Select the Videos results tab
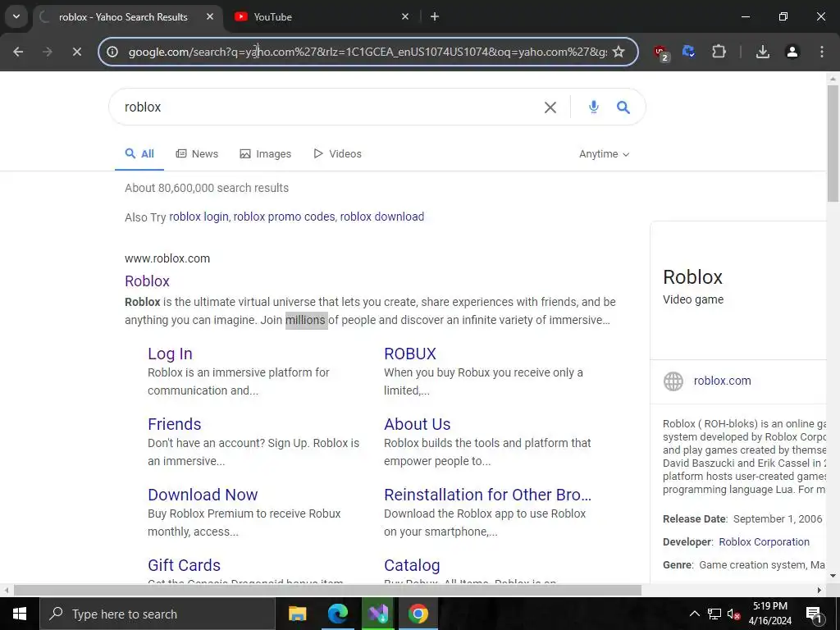The width and height of the screenshot is (840, 630). [337, 154]
